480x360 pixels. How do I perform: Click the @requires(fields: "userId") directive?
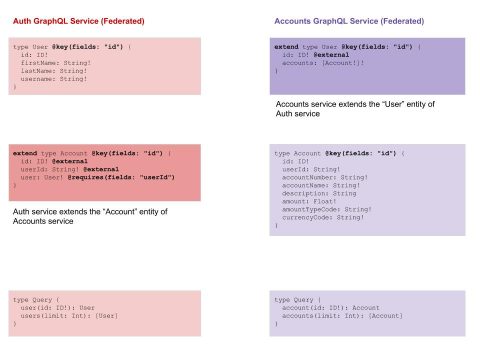[x=121, y=177]
